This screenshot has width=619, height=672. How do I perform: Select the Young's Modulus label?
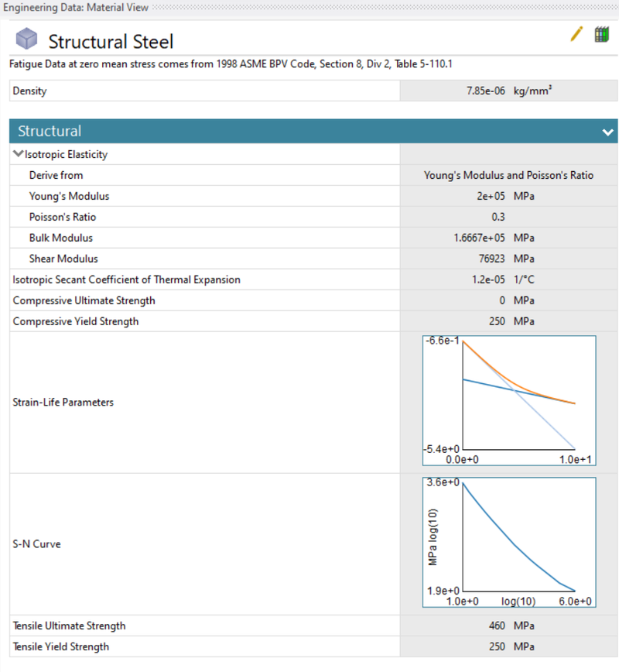pos(69,197)
